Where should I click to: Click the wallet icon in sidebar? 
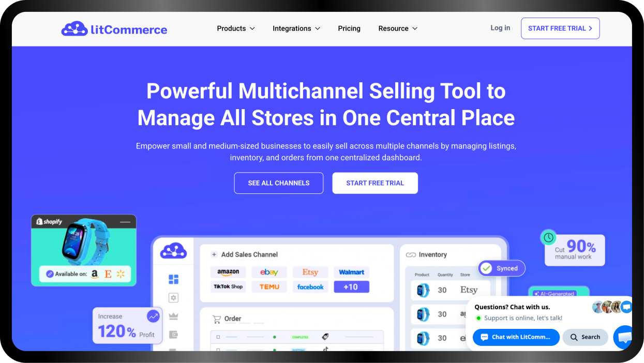(x=173, y=335)
